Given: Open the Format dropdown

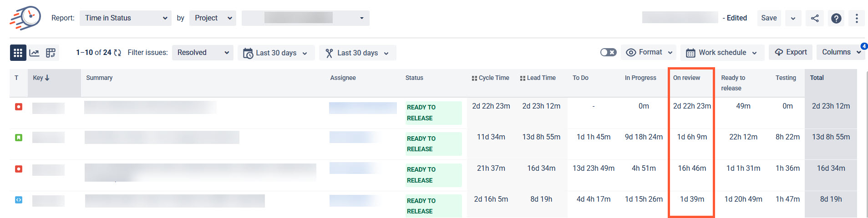Looking at the screenshot, I should pyautogui.click(x=649, y=52).
